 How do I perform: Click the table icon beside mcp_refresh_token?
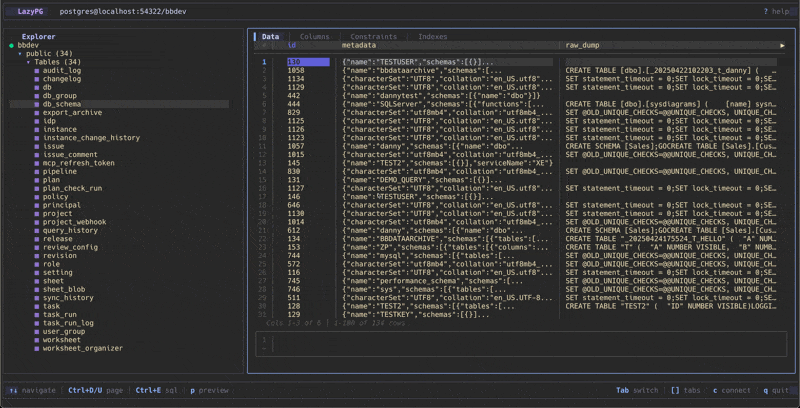point(37,163)
